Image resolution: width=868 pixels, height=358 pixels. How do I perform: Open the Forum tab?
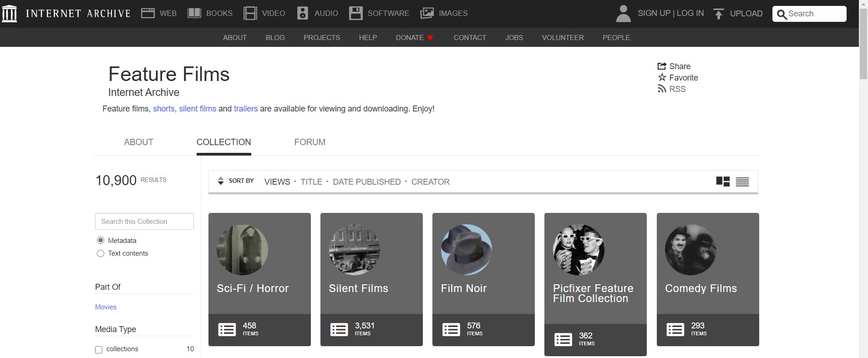[x=310, y=142]
